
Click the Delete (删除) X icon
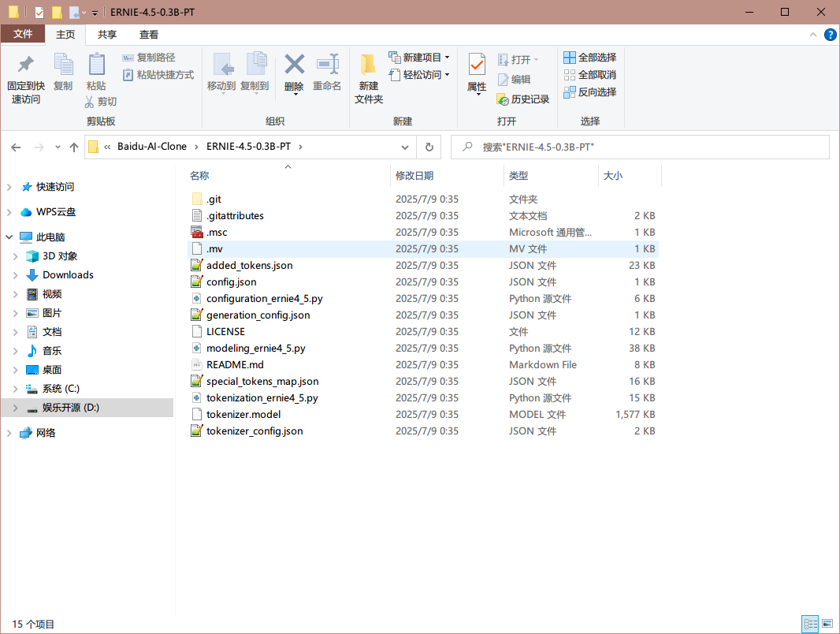pyautogui.click(x=294, y=65)
